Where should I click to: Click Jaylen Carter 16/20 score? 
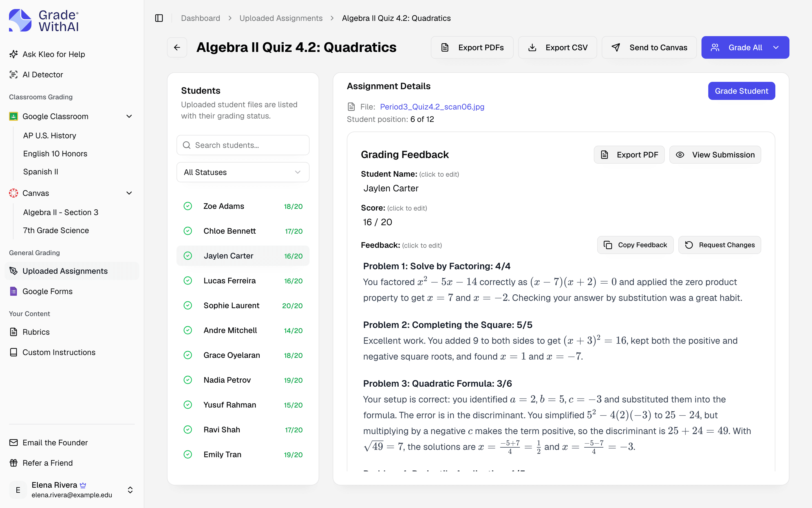(293, 256)
